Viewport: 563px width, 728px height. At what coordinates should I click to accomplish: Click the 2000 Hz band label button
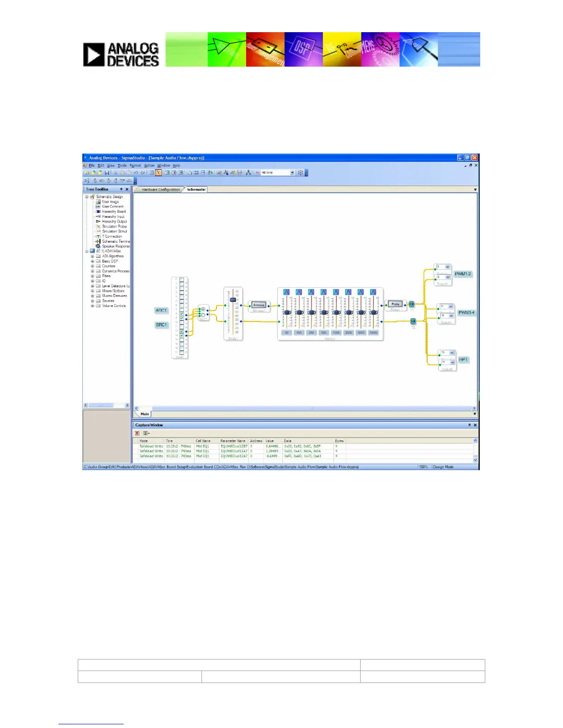[349, 332]
